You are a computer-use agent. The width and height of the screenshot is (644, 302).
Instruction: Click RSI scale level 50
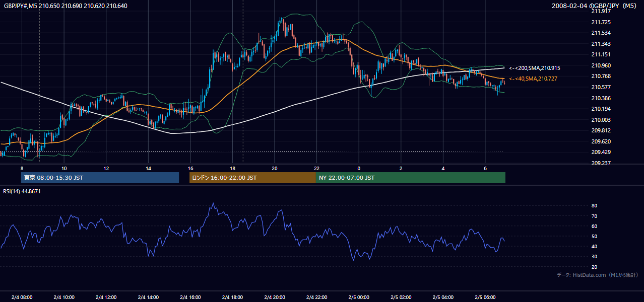click(594, 236)
